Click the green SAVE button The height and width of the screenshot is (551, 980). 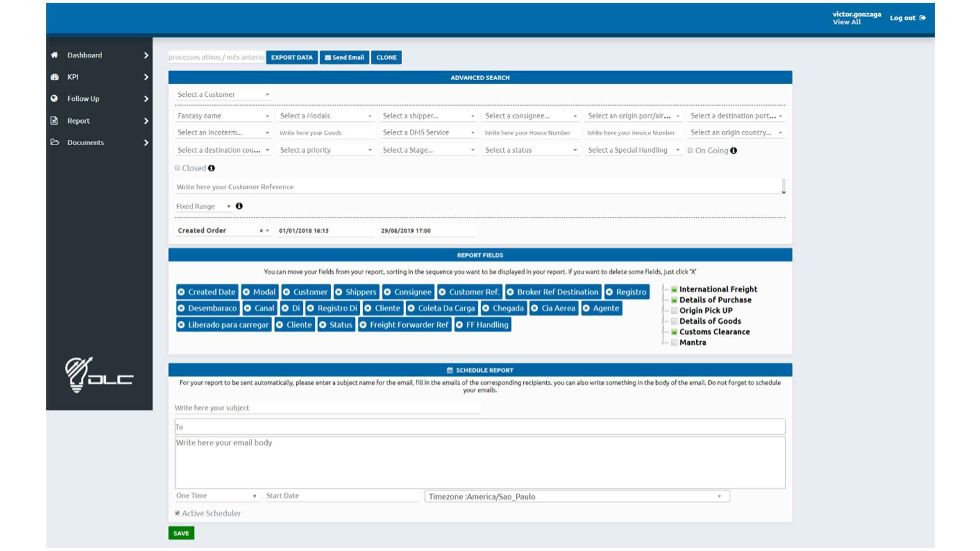pyautogui.click(x=181, y=533)
